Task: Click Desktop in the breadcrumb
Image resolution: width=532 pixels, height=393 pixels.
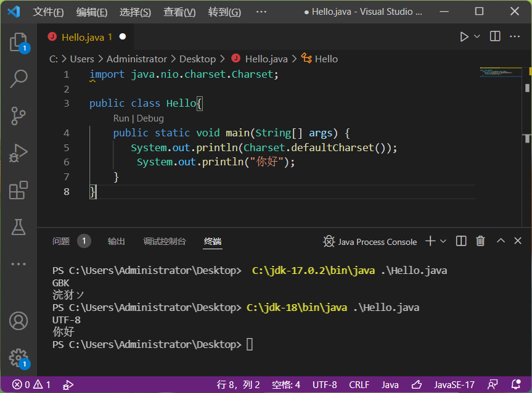Action: point(197,59)
